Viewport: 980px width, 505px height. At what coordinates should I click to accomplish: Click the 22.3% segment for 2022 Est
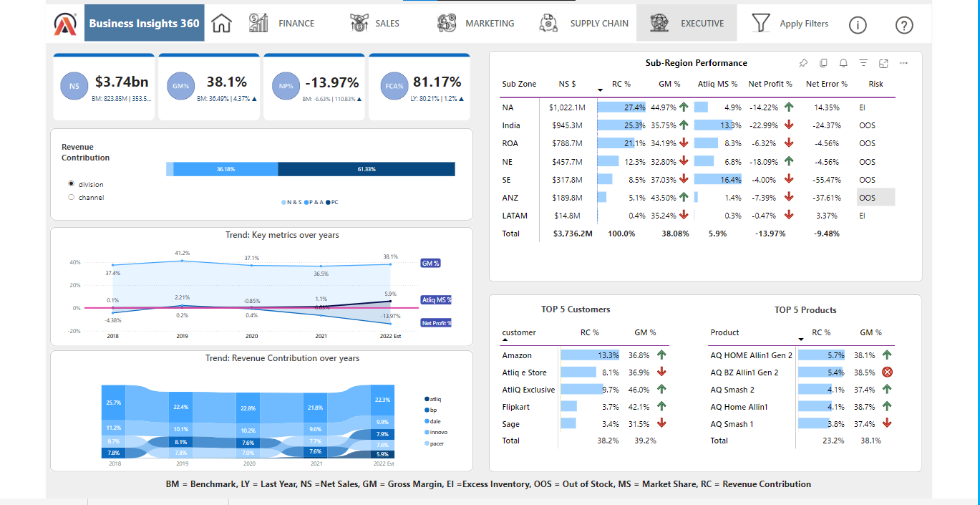pyautogui.click(x=382, y=400)
